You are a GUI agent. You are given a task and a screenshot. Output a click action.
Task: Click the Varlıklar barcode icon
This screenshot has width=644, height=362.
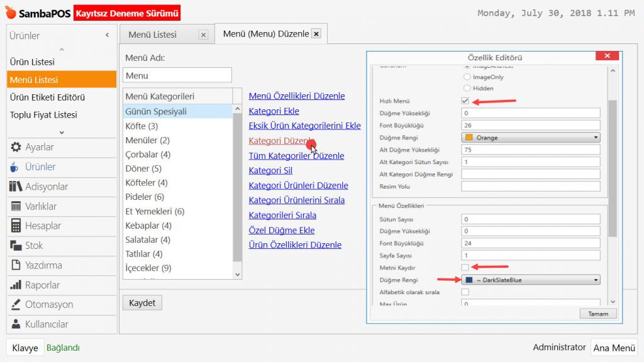(x=16, y=206)
